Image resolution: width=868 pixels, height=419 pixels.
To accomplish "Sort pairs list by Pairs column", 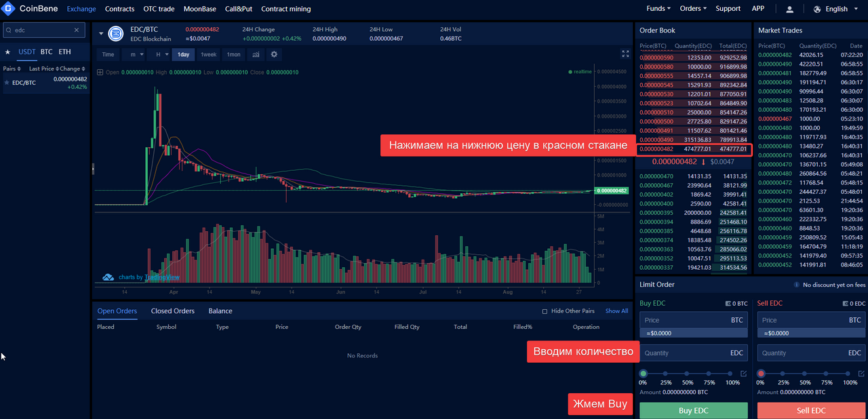I will pos(12,68).
